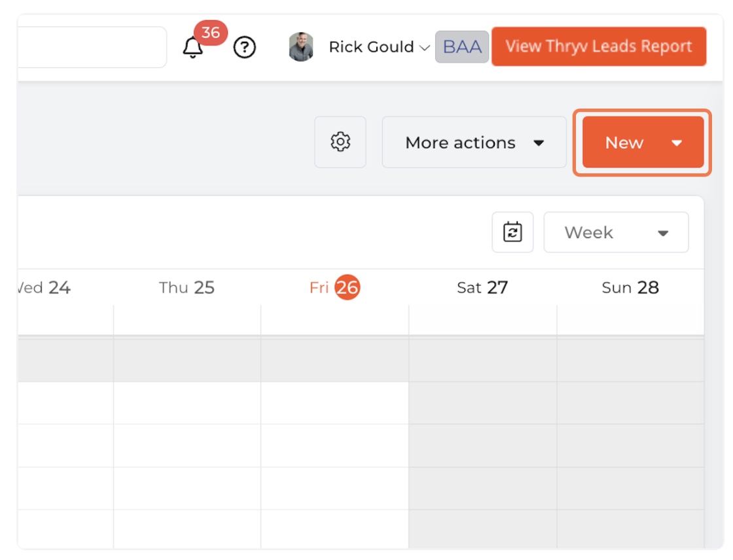
Task: Click Rick Gould's profile avatar
Action: [301, 46]
